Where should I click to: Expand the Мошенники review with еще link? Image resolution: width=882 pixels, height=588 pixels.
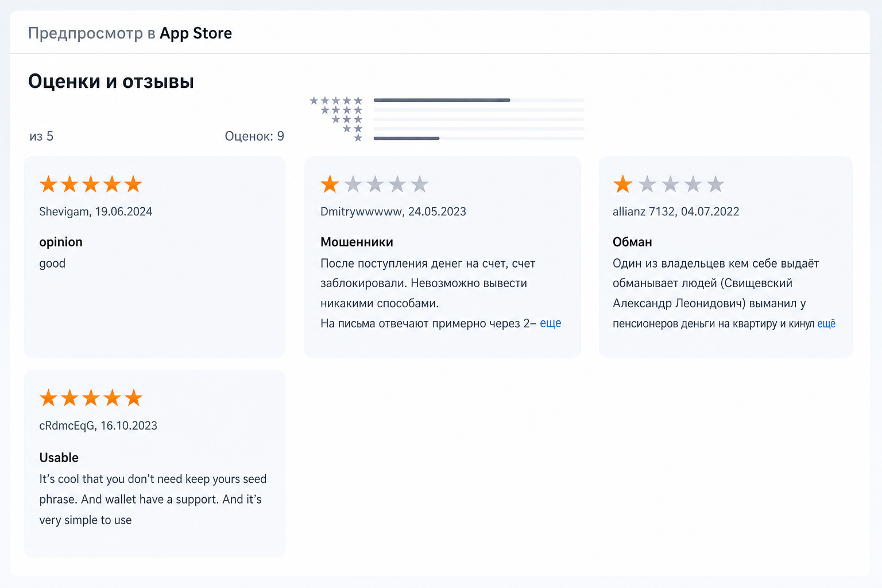(551, 323)
